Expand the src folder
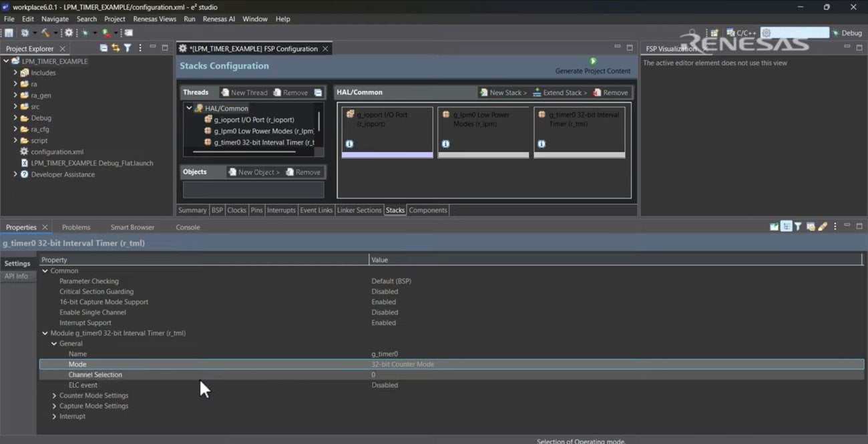The image size is (868, 444). pyautogui.click(x=15, y=107)
